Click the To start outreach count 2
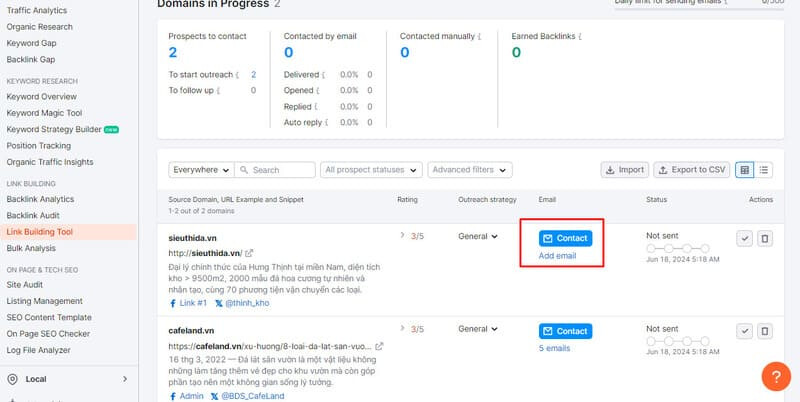The height and width of the screenshot is (402, 800). coord(254,74)
